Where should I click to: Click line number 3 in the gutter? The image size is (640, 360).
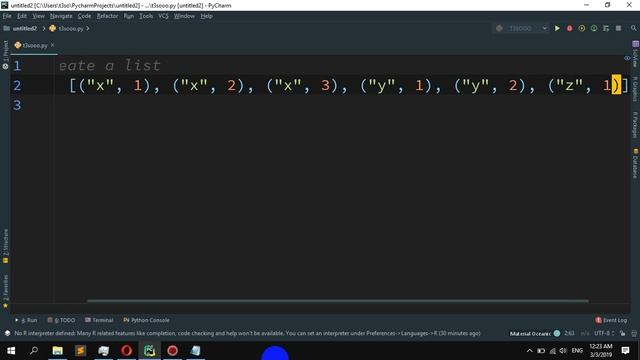click(x=17, y=105)
